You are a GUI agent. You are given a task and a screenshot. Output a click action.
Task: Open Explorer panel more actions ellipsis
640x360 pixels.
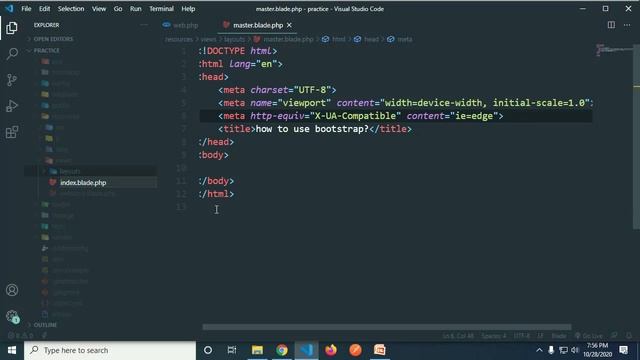pos(144,25)
